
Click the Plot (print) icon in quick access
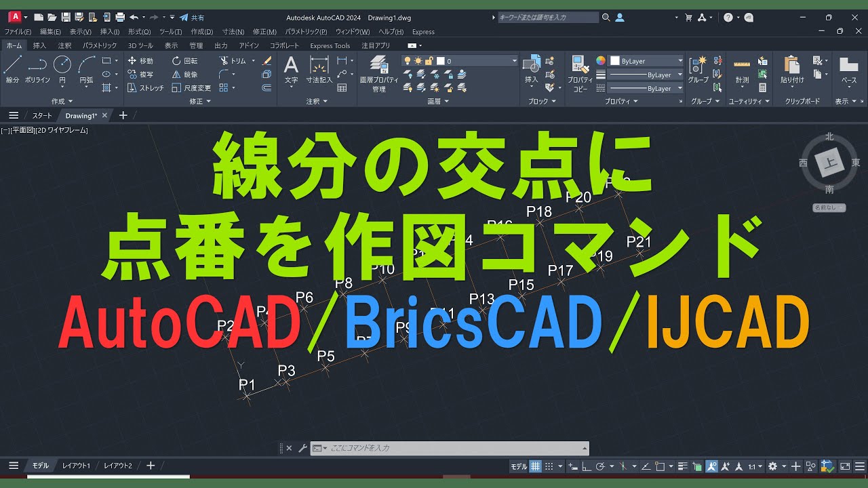coord(120,17)
